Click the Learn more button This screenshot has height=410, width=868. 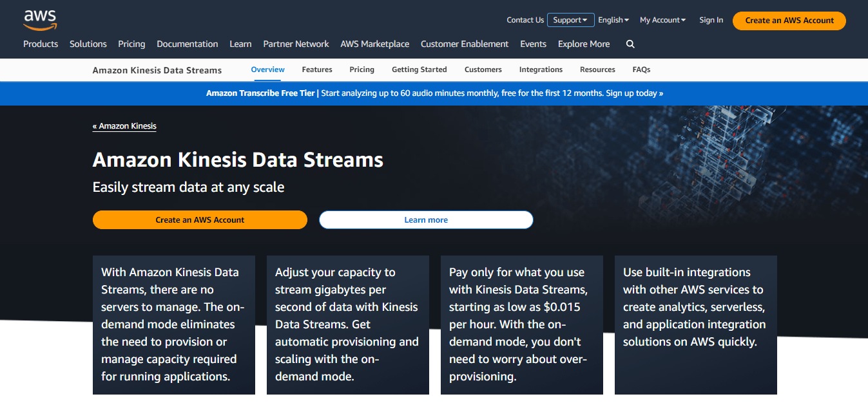click(x=425, y=219)
